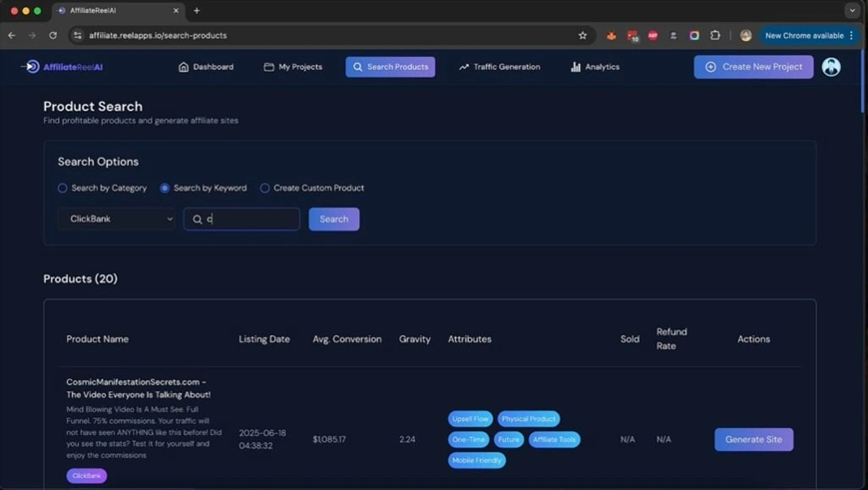Click the Attributes column header
The width and height of the screenshot is (868, 490).
pyautogui.click(x=470, y=339)
